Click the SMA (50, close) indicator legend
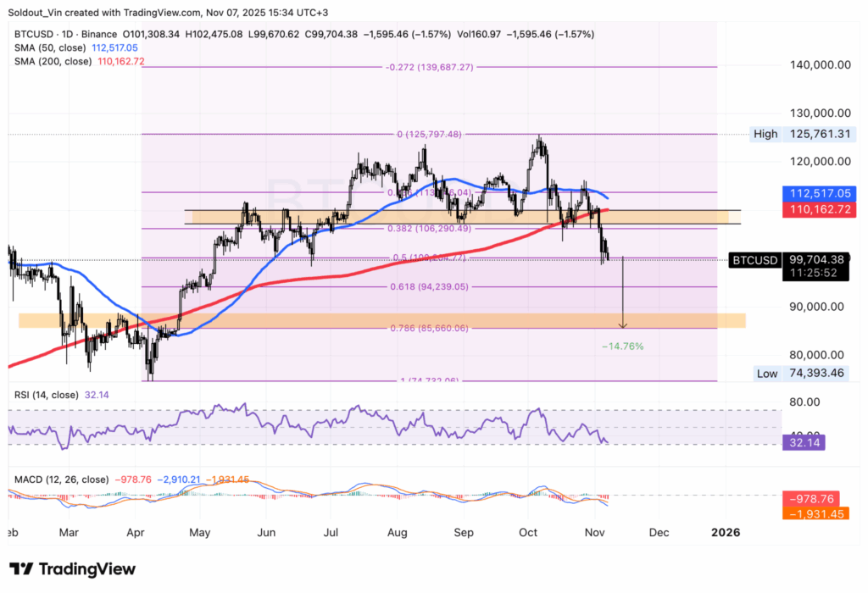Screen dimensions: 868x593 [x=53, y=48]
